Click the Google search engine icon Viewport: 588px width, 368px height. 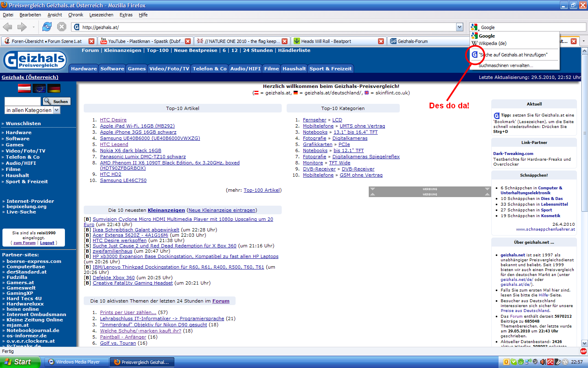(474, 27)
